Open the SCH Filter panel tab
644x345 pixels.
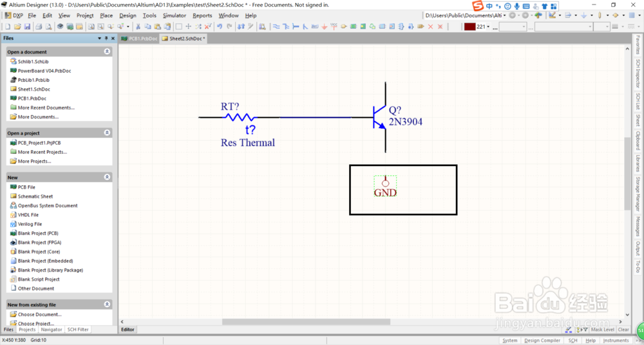pyautogui.click(x=78, y=330)
